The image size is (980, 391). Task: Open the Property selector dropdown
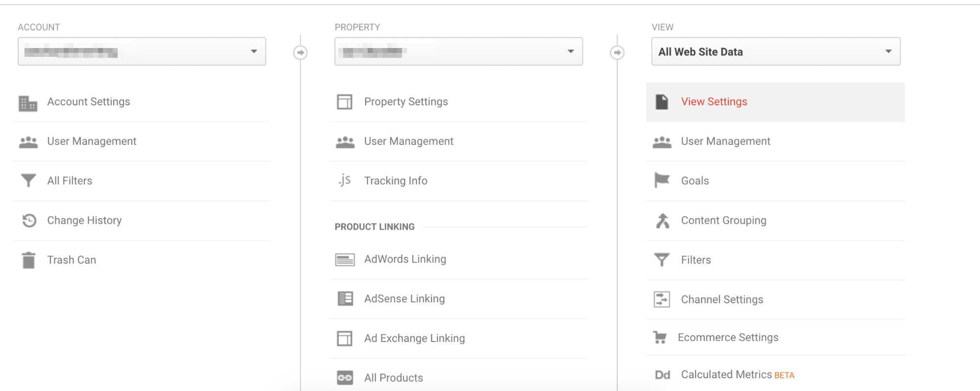tap(458, 51)
